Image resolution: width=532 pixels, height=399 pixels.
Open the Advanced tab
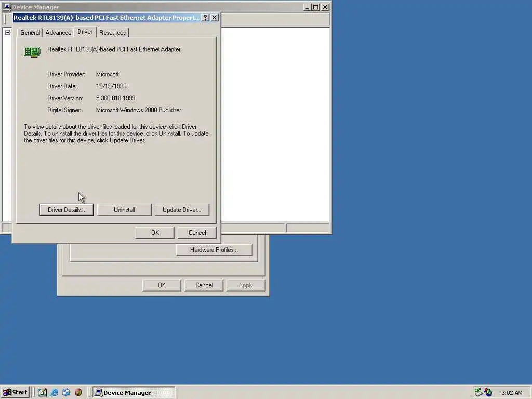tap(58, 33)
